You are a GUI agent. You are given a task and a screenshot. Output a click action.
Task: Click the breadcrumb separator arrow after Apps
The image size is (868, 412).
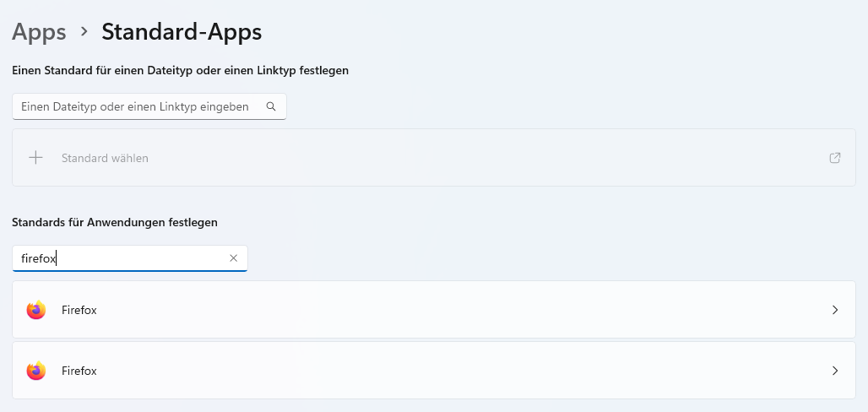pyautogui.click(x=84, y=31)
